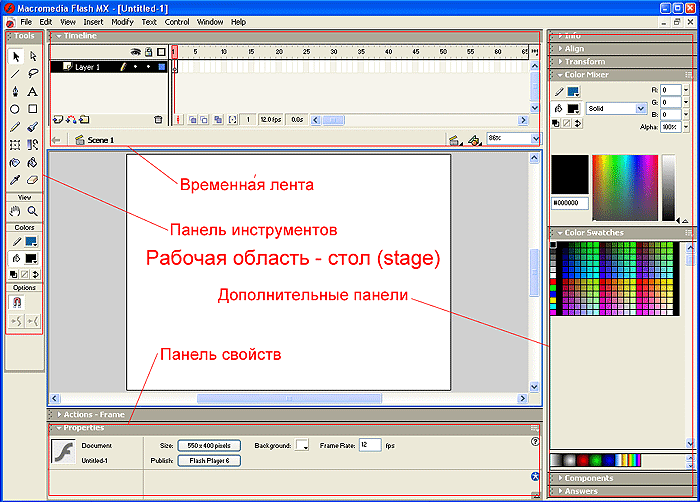
Task: Toggle lock all layers padlock icon
Action: coord(149,52)
